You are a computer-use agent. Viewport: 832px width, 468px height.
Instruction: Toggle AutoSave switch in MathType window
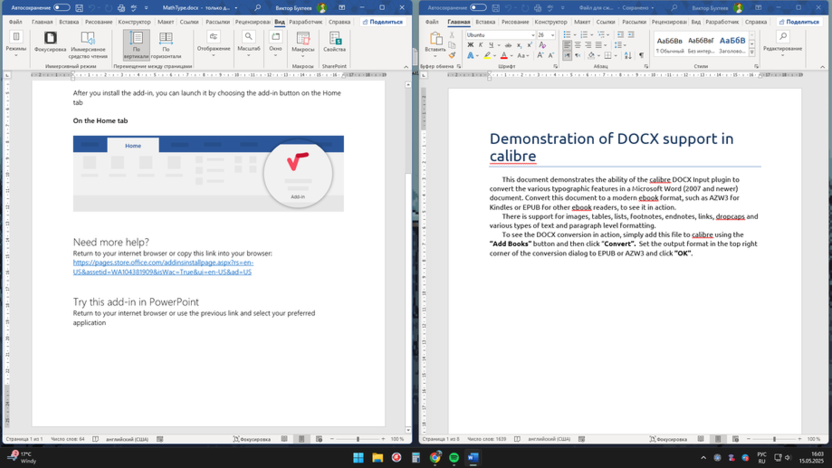(62, 7)
